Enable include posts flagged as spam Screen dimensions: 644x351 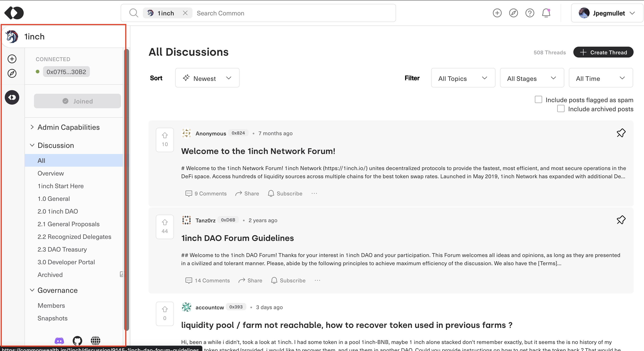(538, 99)
